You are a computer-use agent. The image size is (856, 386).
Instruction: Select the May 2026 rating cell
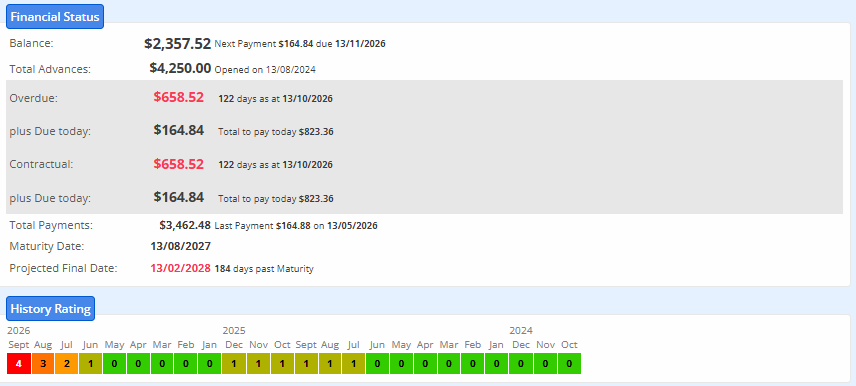click(115, 364)
